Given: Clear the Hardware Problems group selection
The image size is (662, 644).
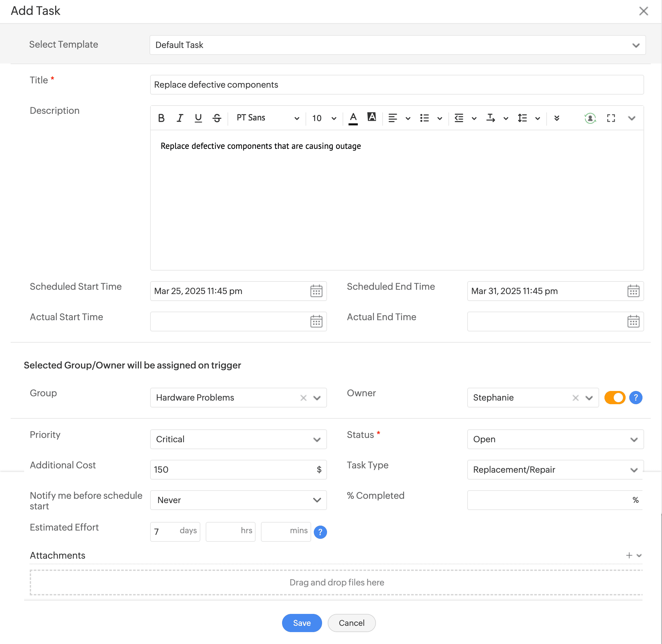Looking at the screenshot, I should pyautogui.click(x=303, y=398).
